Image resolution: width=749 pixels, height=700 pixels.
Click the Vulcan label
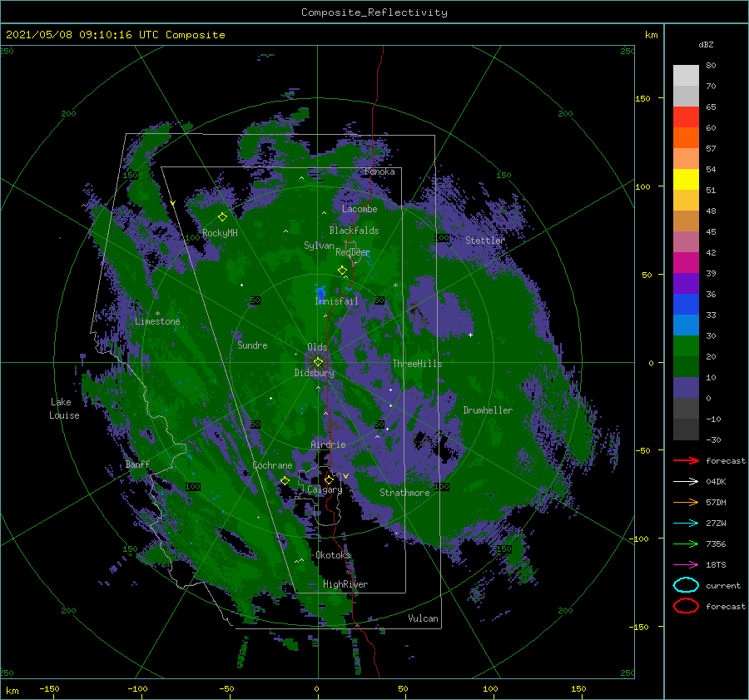click(424, 618)
